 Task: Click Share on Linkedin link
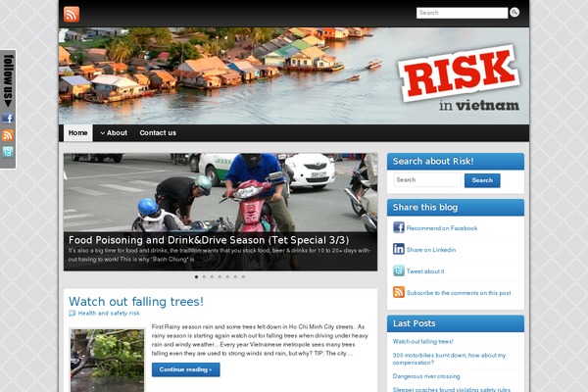431,250
